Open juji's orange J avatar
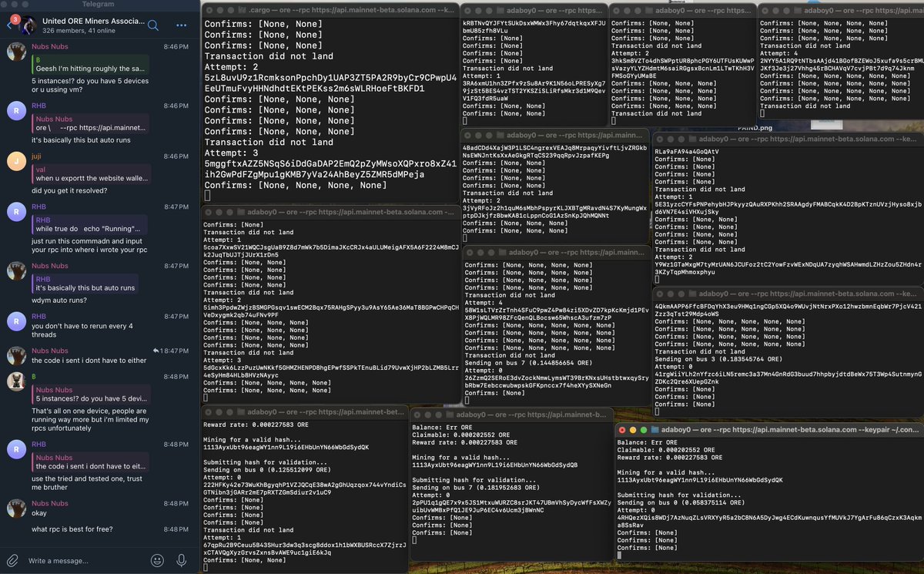Viewport: 924px width, 574px height. (15, 162)
